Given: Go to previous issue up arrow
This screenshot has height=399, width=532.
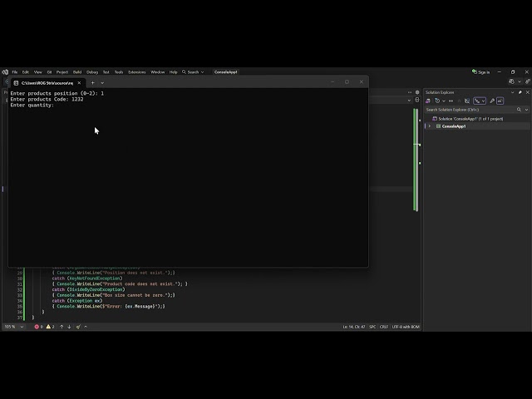Looking at the screenshot, I should [x=62, y=327].
